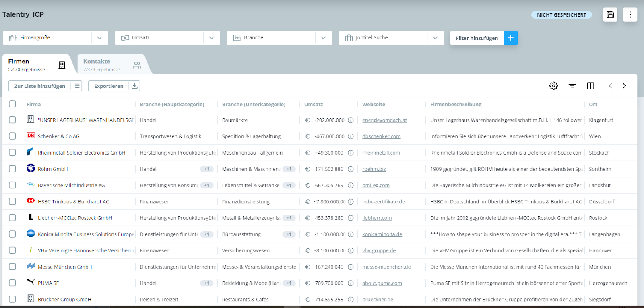Click the Brückner Group GmbH company name
Screen dimensions: 644x308
[64, 300]
